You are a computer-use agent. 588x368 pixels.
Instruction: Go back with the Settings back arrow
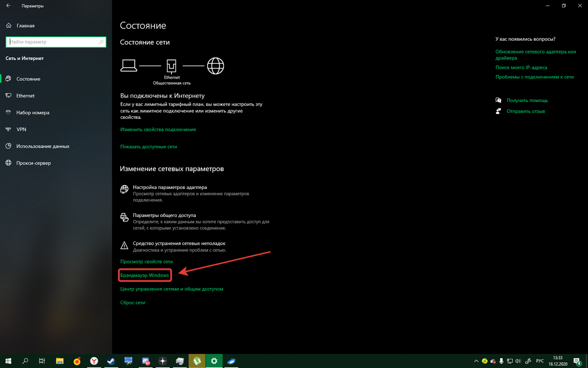[8, 6]
